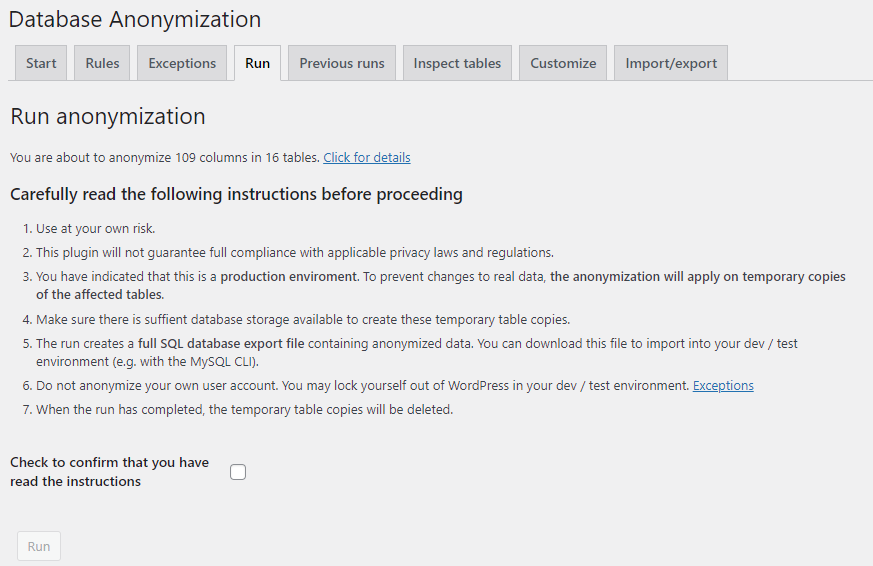Open the Inspect tables tab

point(457,63)
